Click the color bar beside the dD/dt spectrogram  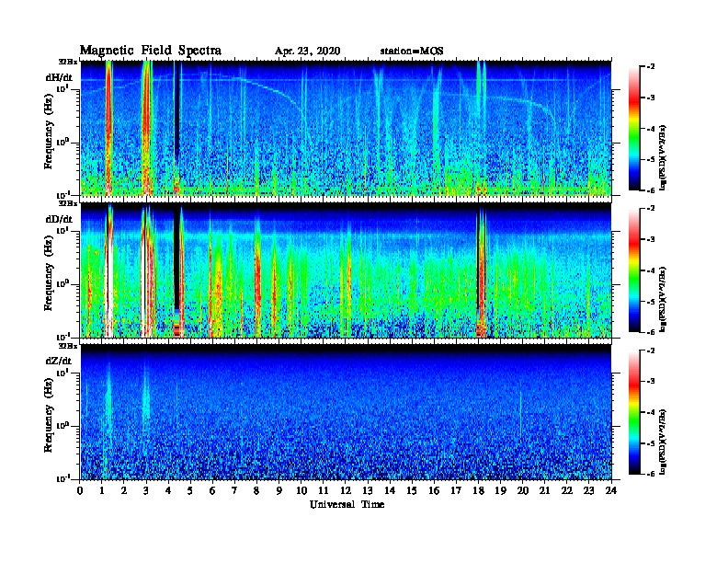(633, 270)
